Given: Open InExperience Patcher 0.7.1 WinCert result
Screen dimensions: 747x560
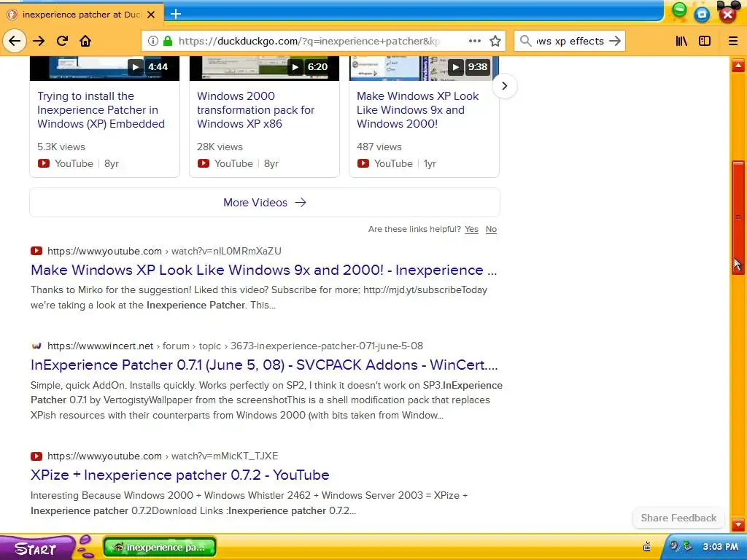Looking at the screenshot, I should point(264,365).
